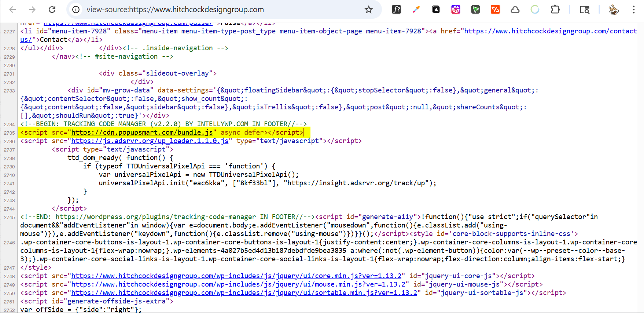
Task: Open Chrome's three-dot menu
Action: tap(633, 10)
